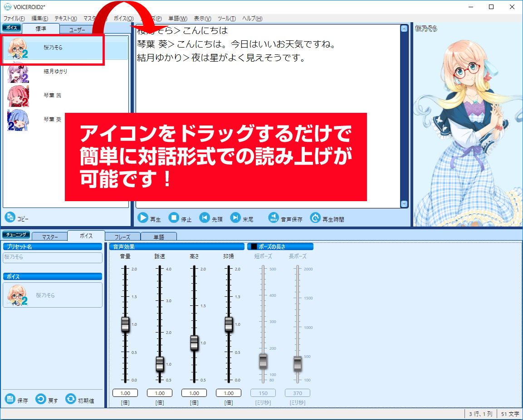Click the 長ポーズ slider handle
The image size is (523, 420).
click(298, 363)
